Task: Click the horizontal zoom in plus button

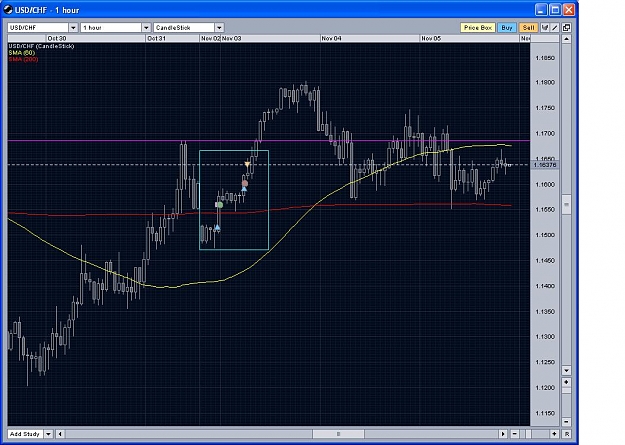Action: coord(554,434)
